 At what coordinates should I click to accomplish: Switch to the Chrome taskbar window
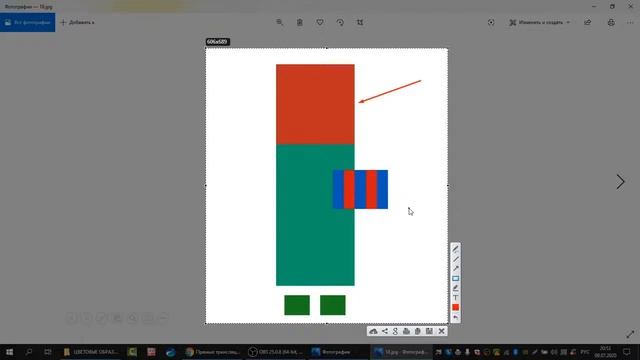(x=213, y=352)
